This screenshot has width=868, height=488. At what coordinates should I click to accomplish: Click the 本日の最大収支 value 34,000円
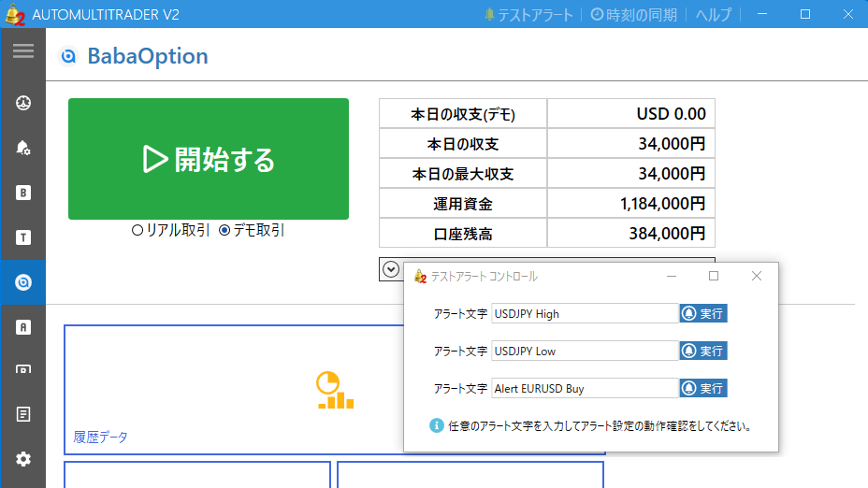pos(672,174)
